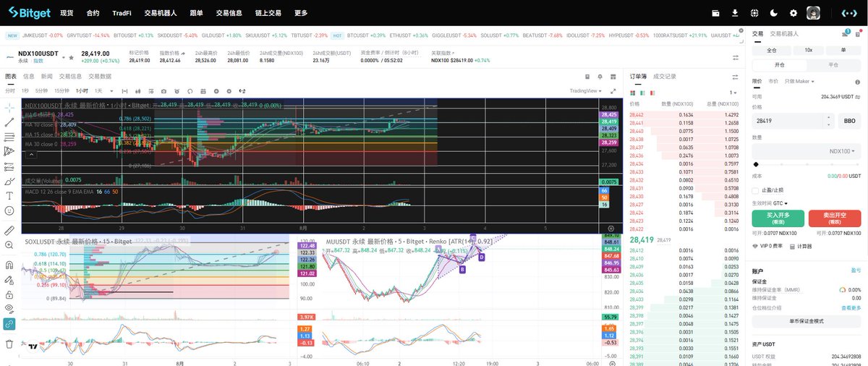Viewport: 868px width, 366px height.
Task: Open order book depth precision dropdown
Action: [x=733, y=93]
